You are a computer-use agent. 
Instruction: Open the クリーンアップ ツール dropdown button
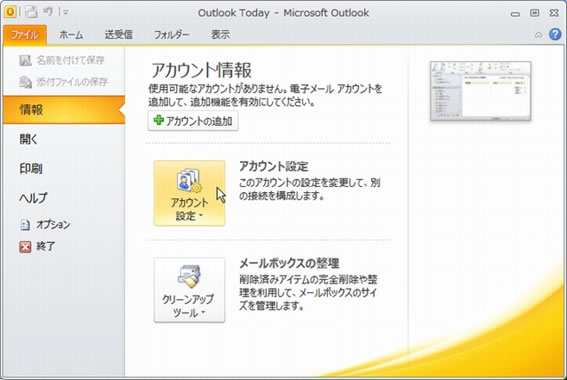click(189, 290)
